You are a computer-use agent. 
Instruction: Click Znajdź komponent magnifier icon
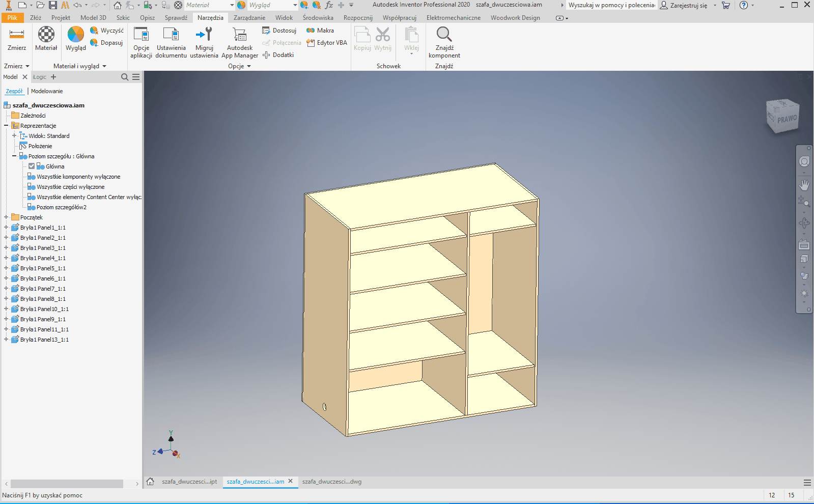coord(444,35)
